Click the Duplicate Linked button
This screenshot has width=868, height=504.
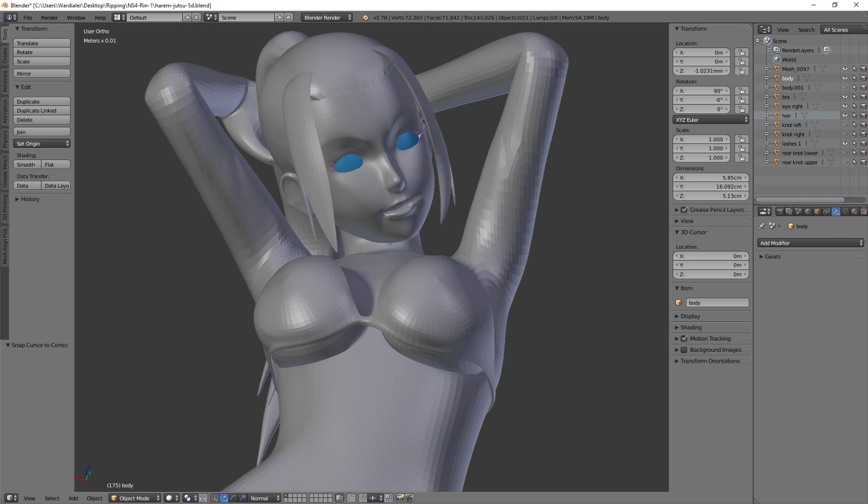point(42,111)
